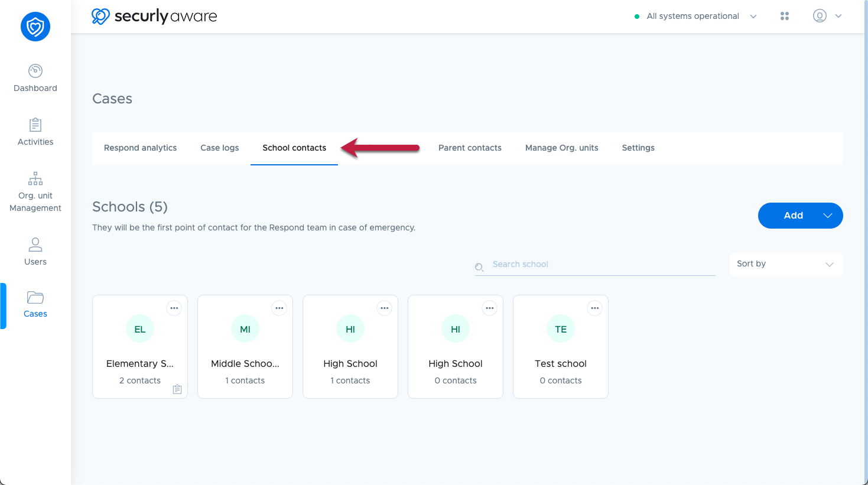
Task: Open the Cases folder icon
Action: (x=35, y=297)
